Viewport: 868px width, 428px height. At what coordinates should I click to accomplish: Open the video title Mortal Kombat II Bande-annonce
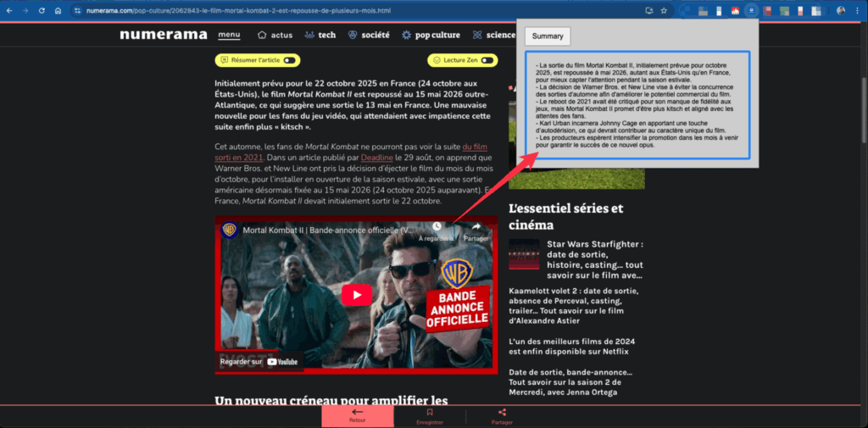(328, 230)
